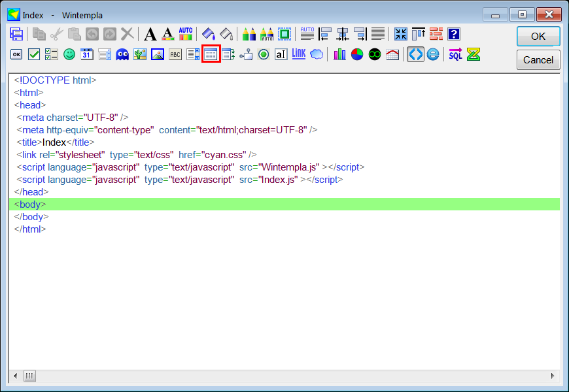Click the gray paint bucket icon
This screenshot has height=392, width=569.
coord(226,34)
